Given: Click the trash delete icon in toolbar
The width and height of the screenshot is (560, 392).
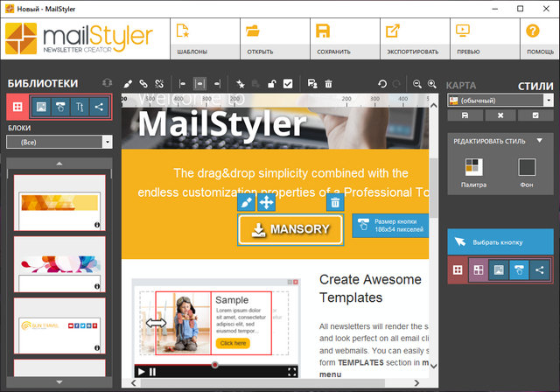Looking at the screenshot, I should 329,84.
